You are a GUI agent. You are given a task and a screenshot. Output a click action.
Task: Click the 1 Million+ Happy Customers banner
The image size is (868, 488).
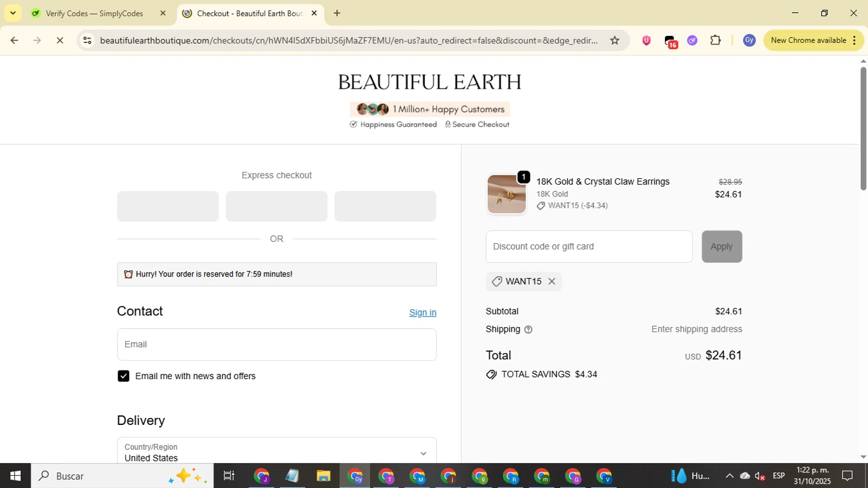pos(430,109)
